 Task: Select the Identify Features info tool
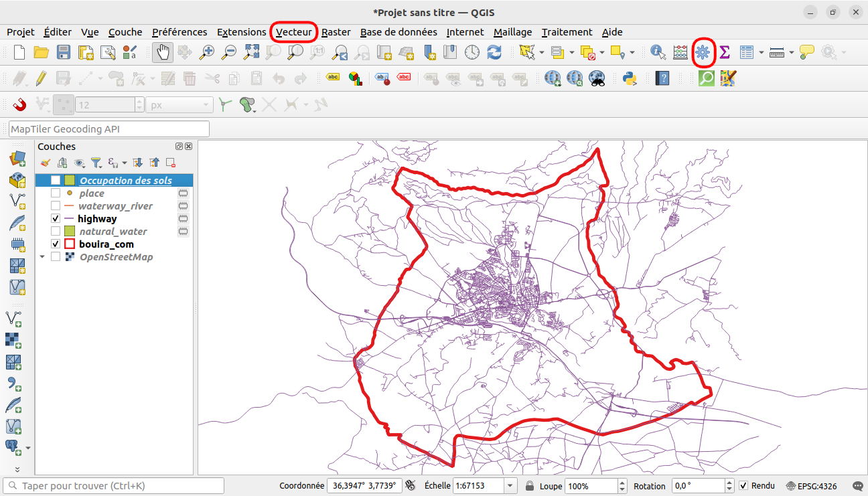coord(658,52)
